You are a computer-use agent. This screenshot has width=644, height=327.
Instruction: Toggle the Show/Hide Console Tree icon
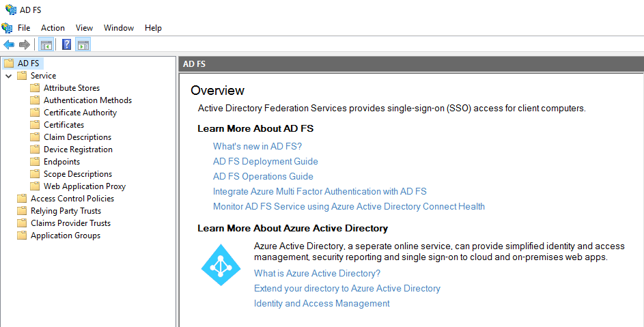[46, 45]
